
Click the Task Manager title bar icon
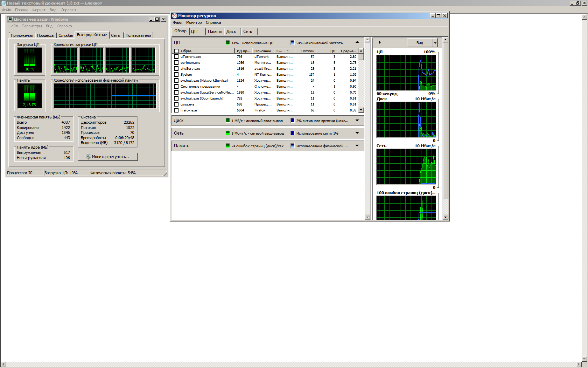point(10,19)
